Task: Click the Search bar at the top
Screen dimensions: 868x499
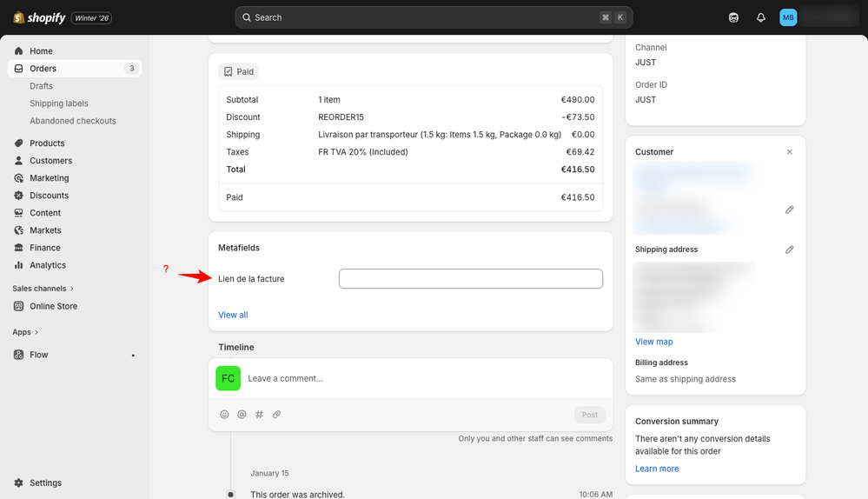Action: click(433, 17)
